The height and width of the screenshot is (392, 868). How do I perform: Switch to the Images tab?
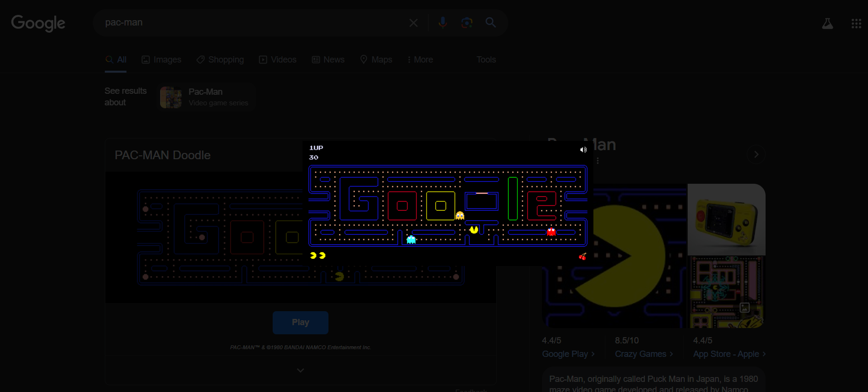[161, 60]
